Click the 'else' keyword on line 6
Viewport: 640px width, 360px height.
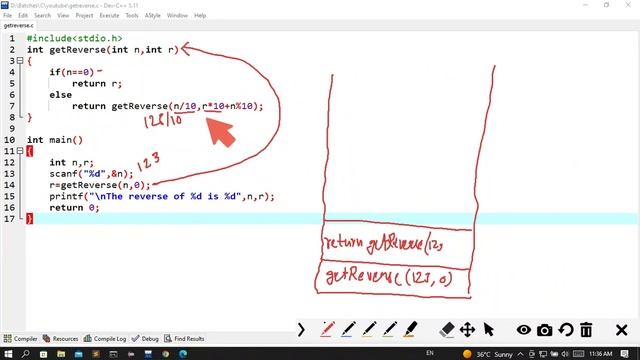click(x=60, y=95)
